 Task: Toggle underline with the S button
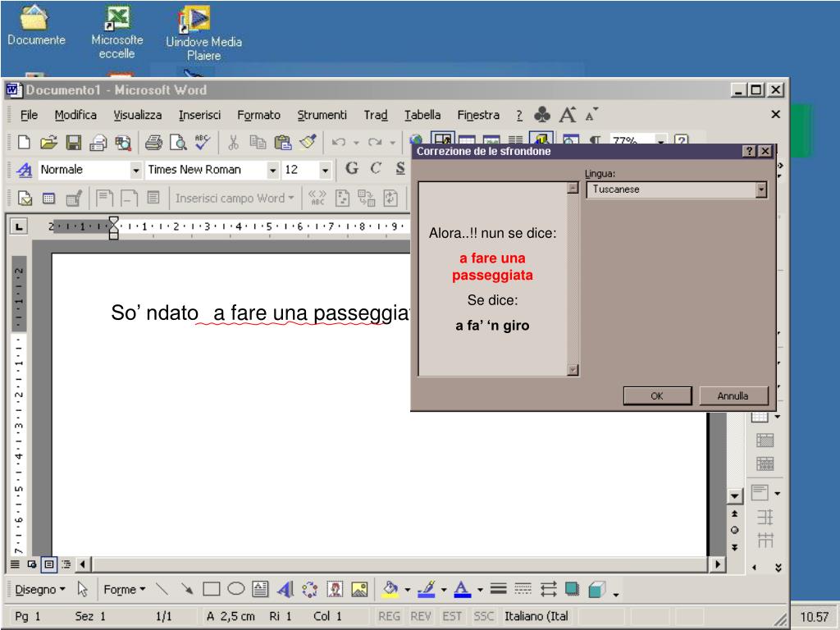400,168
